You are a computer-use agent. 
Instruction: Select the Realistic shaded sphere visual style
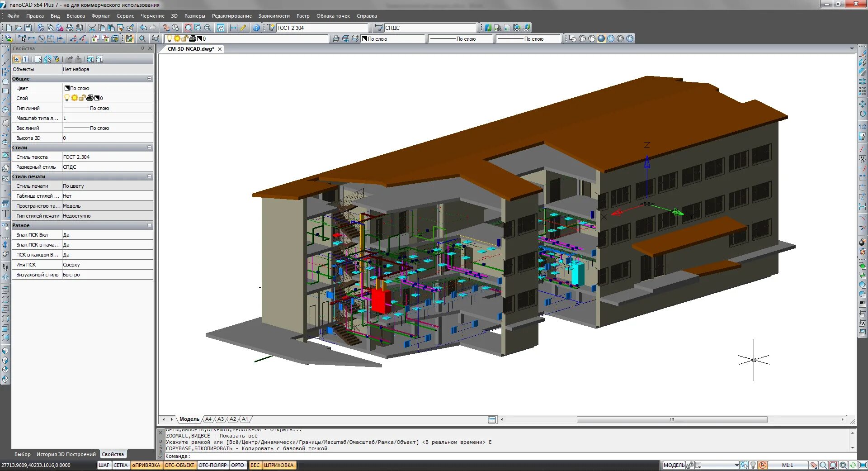pos(601,38)
